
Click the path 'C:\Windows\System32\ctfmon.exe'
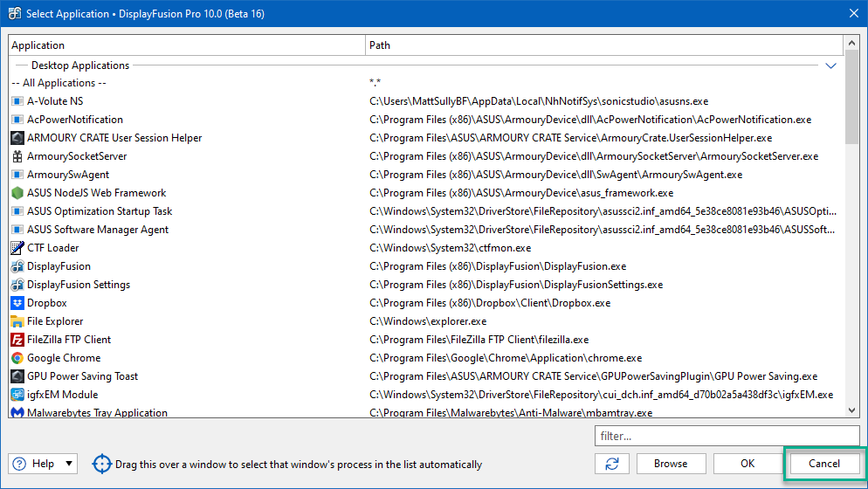click(450, 247)
